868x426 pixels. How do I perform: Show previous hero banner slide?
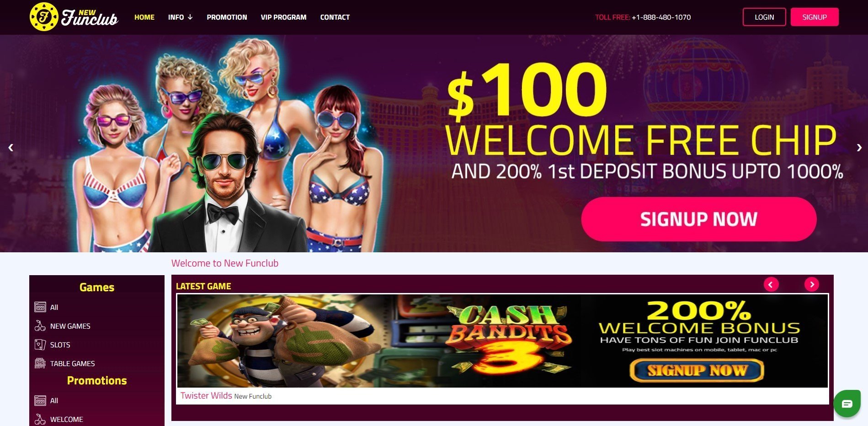click(11, 147)
